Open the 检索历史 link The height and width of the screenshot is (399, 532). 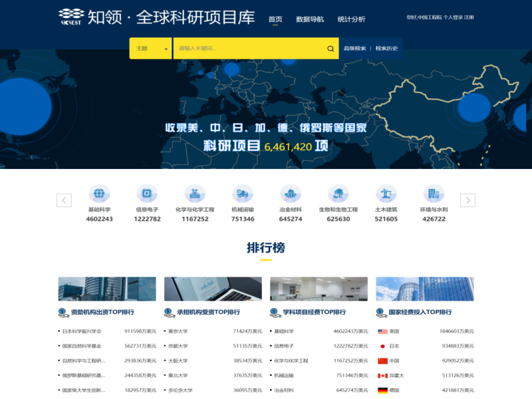pos(386,49)
